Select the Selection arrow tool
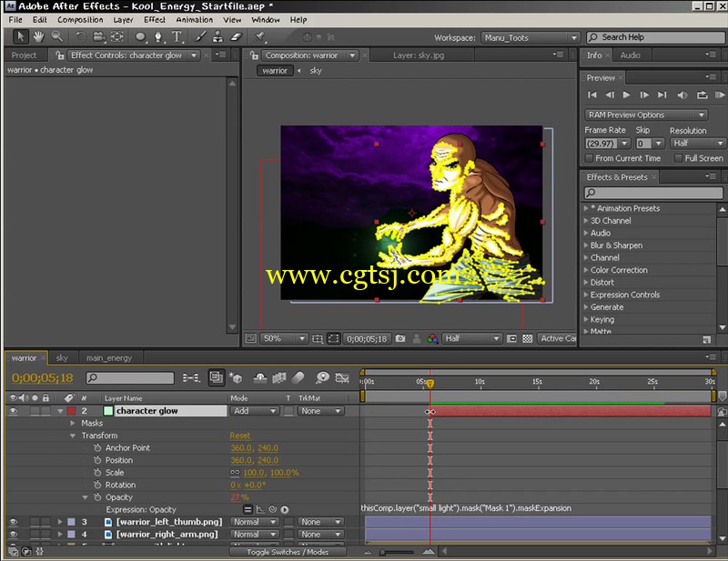This screenshot has height=561, width=728. point(20,36)
